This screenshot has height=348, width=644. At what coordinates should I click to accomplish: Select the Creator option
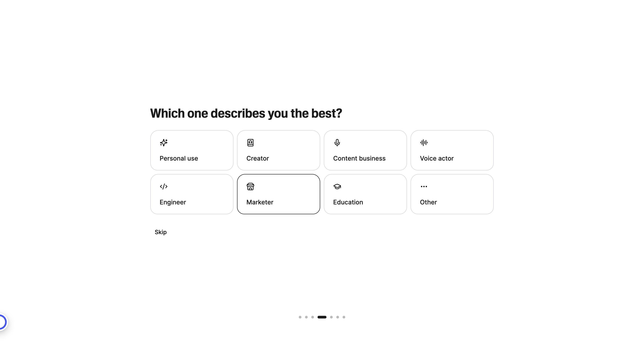[x=278, y=150]
